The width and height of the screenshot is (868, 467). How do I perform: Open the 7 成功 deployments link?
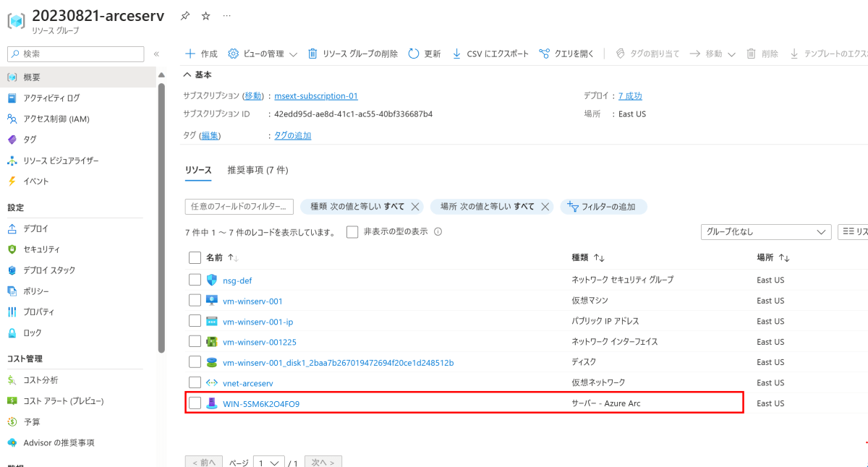click(630, 96)
